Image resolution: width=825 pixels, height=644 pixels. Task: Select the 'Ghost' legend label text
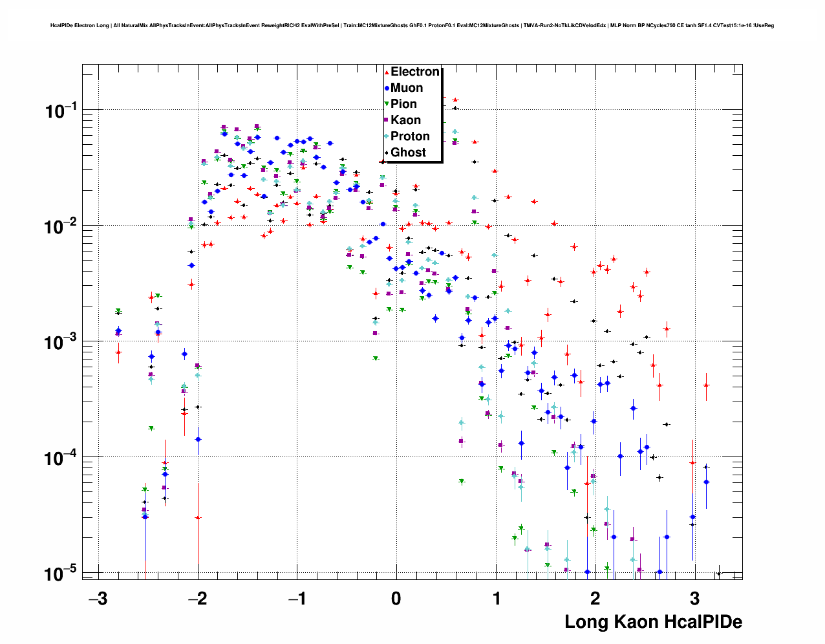(x=408, y=153)
